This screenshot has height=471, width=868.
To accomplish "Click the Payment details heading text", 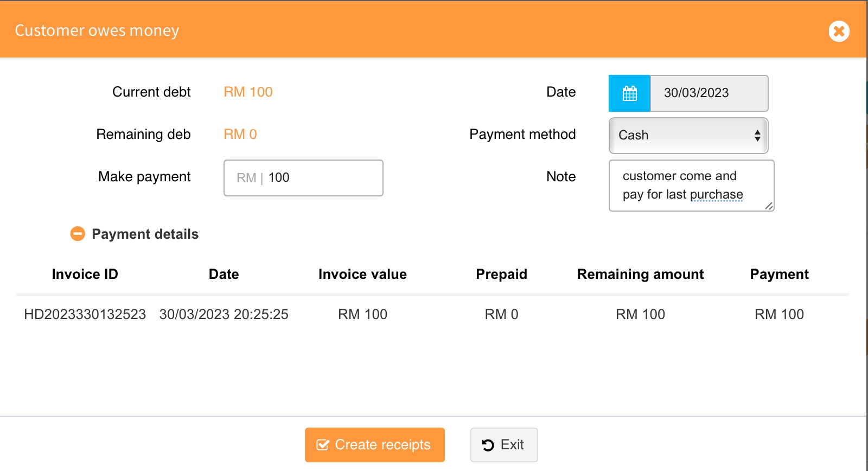I will [145, 234].
